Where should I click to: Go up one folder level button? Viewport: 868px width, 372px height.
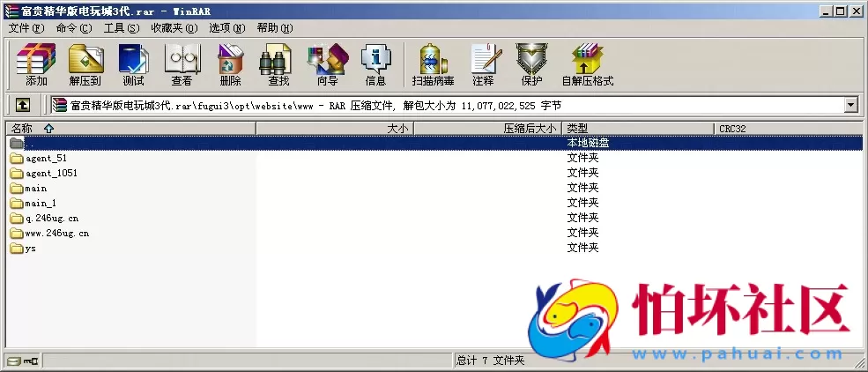22,105
